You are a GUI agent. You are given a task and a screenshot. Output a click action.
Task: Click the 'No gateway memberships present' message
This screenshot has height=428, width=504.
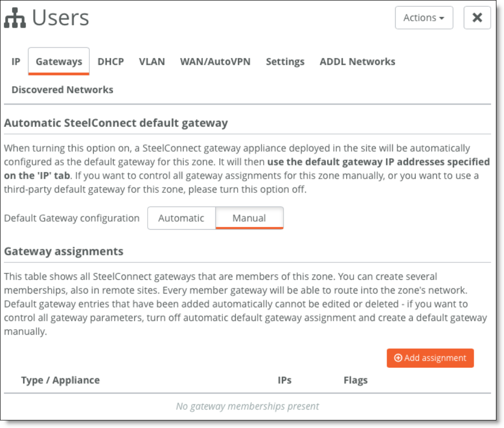(248, 406)
